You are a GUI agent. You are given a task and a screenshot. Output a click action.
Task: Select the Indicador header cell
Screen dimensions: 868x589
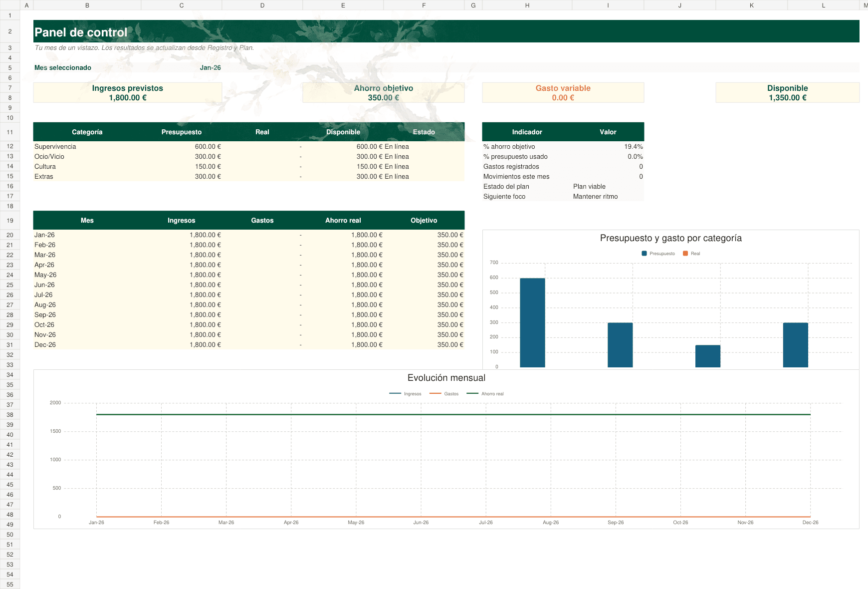tap(527, 132)
